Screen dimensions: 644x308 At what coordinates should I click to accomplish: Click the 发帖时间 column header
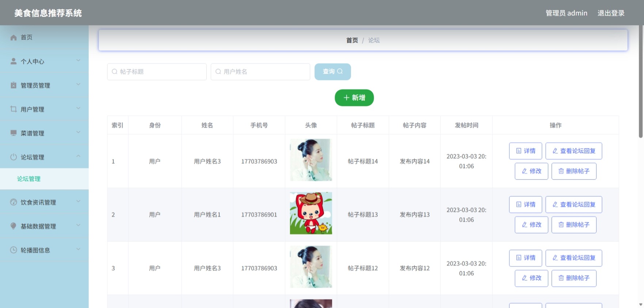click(x=466, y=125)
